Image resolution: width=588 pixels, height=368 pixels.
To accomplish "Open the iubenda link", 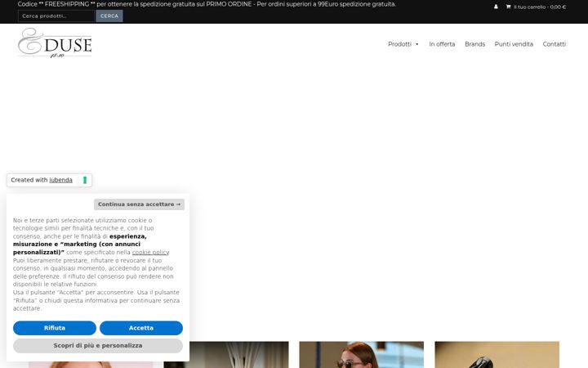I will 60,180.
